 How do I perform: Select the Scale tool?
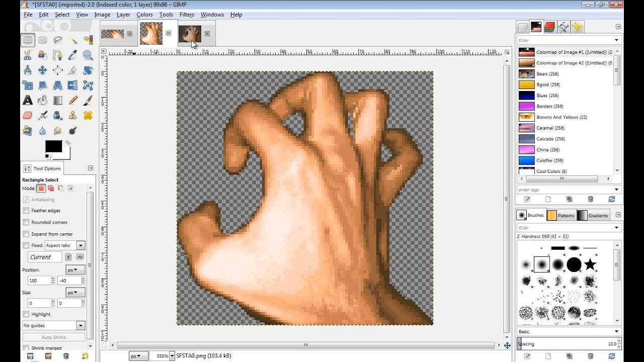[x=28, y=85]
